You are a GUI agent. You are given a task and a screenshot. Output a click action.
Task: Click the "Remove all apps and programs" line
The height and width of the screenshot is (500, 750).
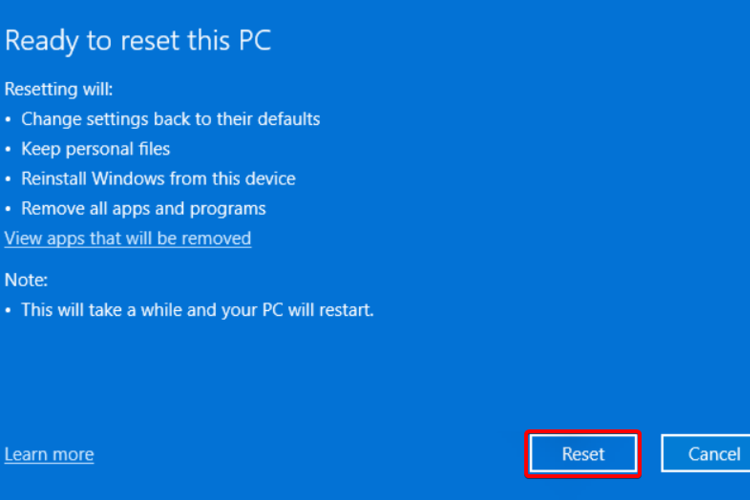click(143, 209)
